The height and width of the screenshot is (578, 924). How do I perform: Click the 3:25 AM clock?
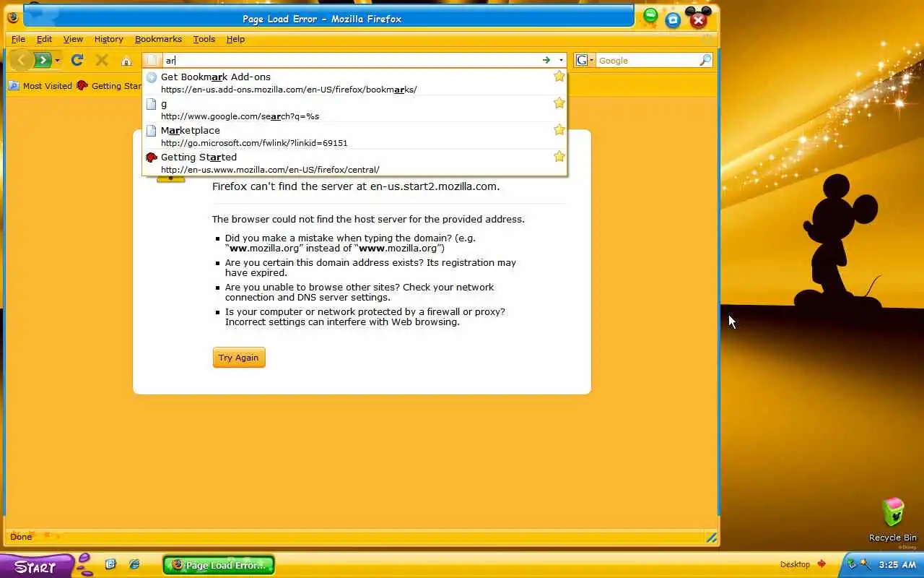point(898,565)
